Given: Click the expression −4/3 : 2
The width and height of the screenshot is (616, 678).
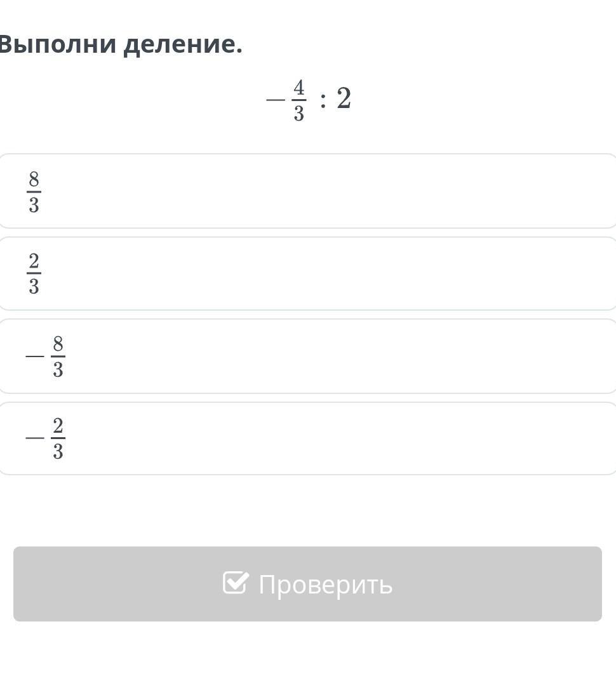Looking at the screenshot, I should (x=309, y=100).
